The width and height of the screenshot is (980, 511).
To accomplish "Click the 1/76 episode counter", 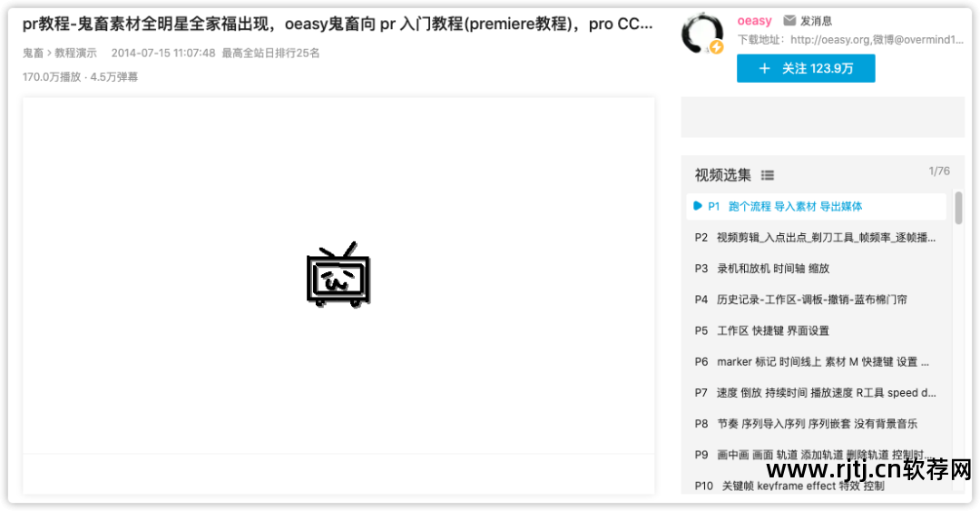I will click(x=939, y=172).
